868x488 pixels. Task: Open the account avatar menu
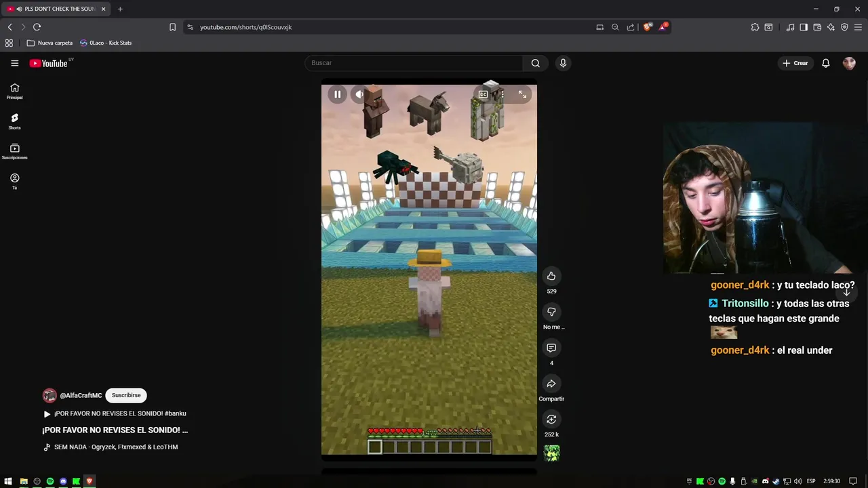[849, 63]
